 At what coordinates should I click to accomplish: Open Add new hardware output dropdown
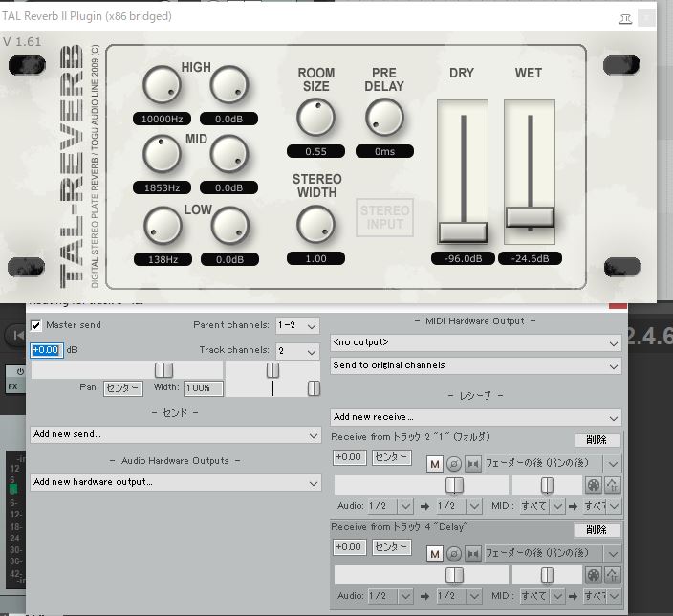tap(176, 482)
